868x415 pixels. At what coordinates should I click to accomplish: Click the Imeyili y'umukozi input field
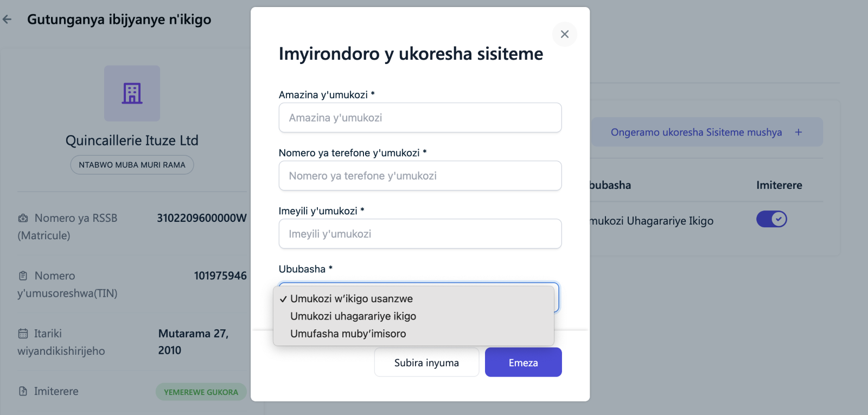pyautogui.click(x=420, y=234)
